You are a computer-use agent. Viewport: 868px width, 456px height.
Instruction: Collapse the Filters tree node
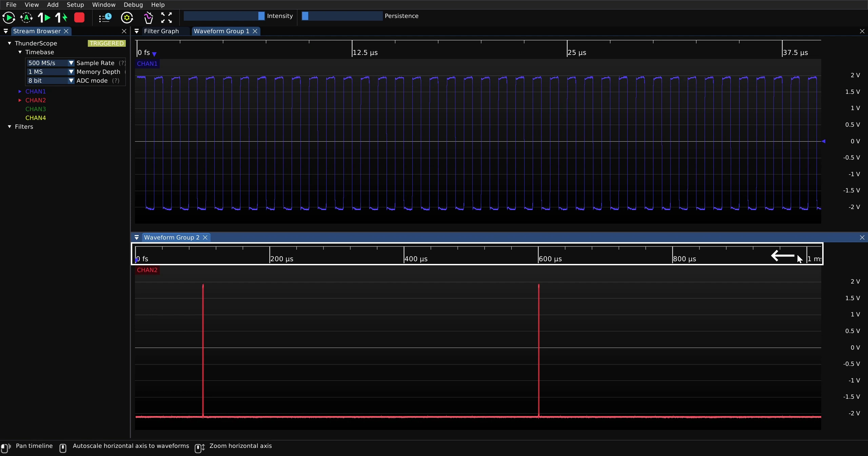pyautogui.click(x=9, y=127)
